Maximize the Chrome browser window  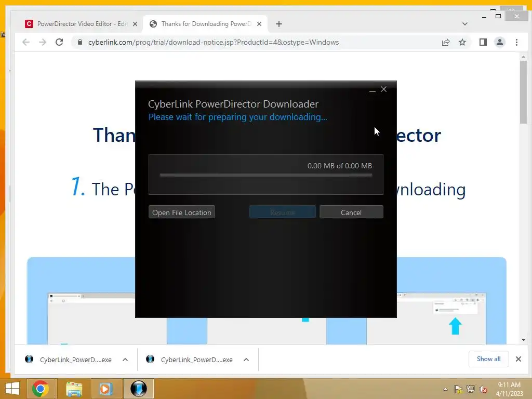(x=498, y=16)
